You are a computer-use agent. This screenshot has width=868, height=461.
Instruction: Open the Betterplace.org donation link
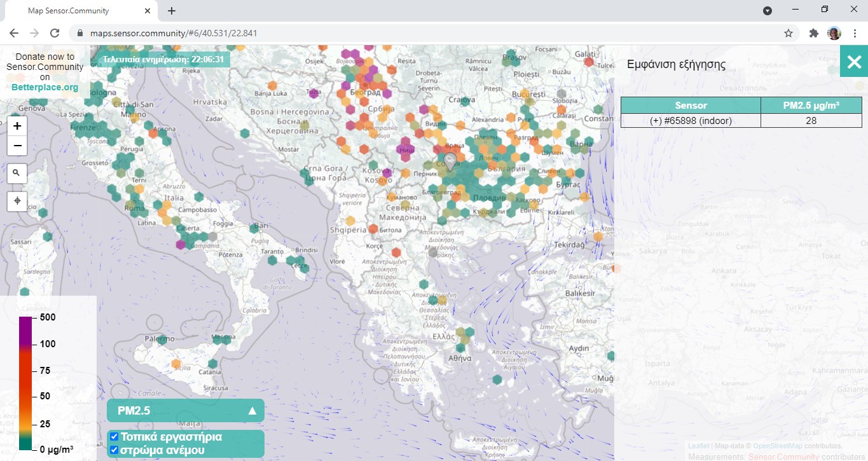click(x=45, y=87)
